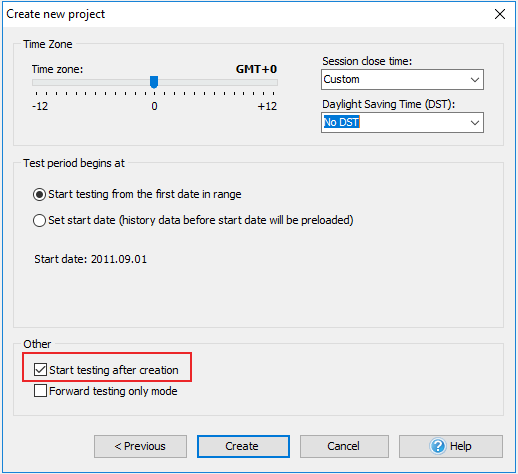Click the blue Help question mark icon
Viewport: 518px width, 474px height.
click(x=438, y=446)
